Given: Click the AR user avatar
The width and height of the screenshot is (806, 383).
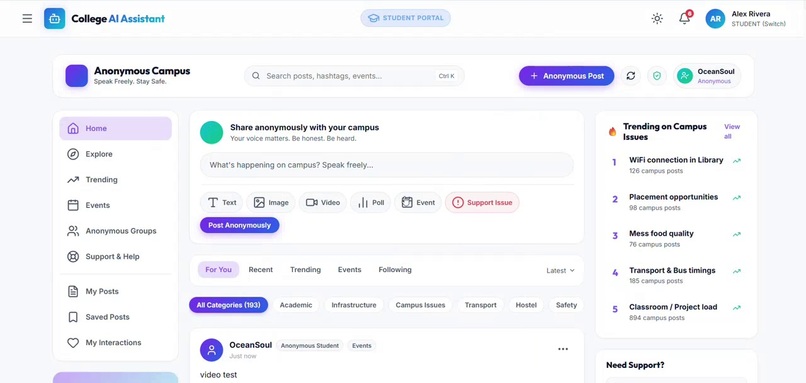Looking at the screenshot, I should 715,19.
